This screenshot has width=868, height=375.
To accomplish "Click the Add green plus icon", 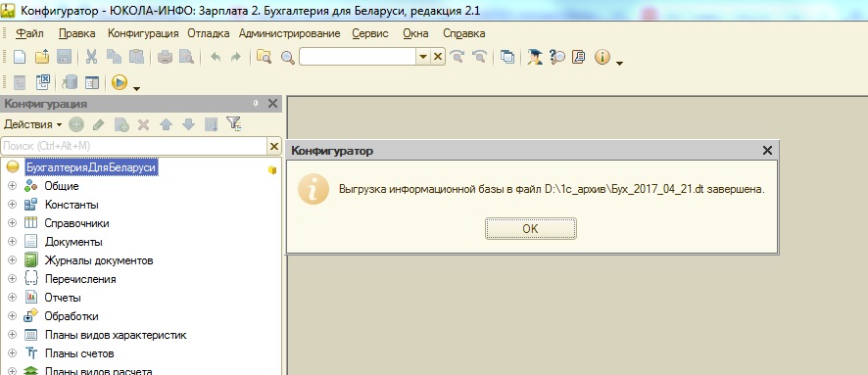I will click(76, 124).
